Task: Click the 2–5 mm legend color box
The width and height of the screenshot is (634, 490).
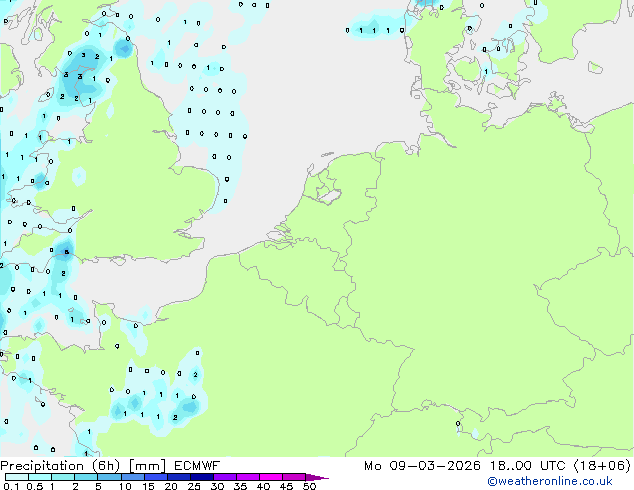Action: [86, 477]
